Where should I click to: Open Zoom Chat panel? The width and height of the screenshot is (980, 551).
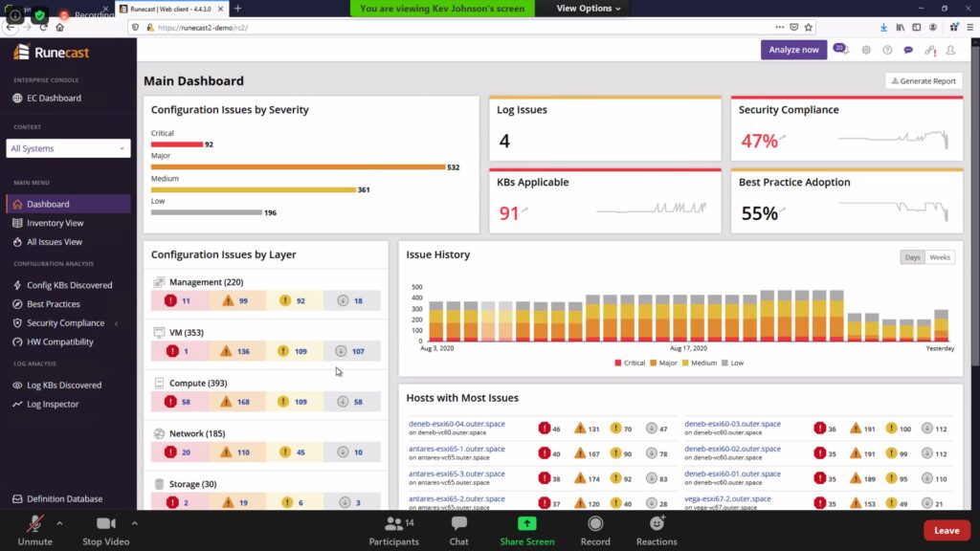(458, 531)
